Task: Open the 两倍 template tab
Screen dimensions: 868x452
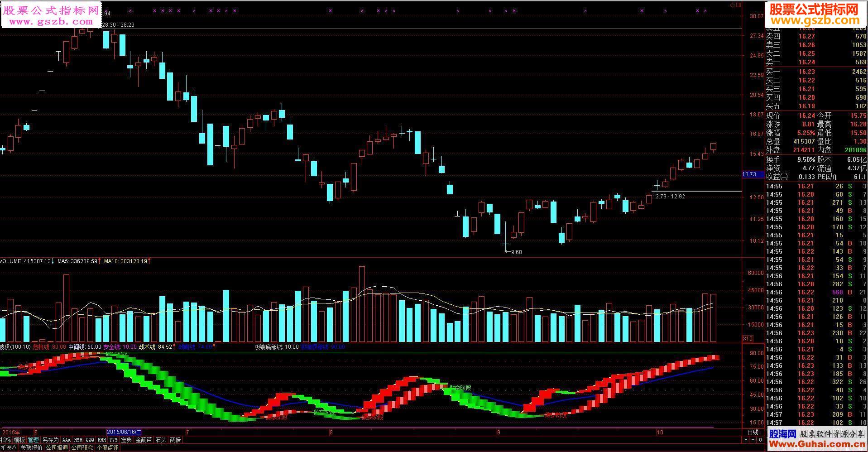Action: coord(175,440)
